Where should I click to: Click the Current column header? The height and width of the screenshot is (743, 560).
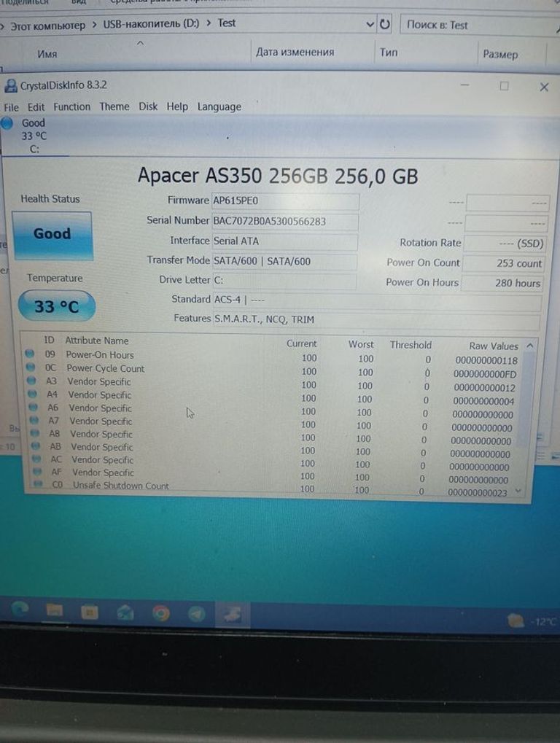301,343
